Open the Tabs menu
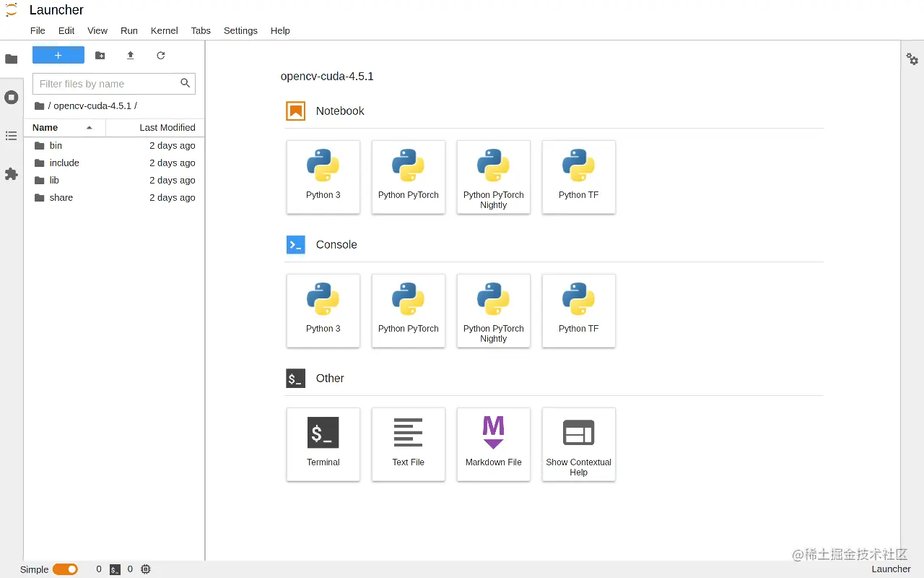This screenshot has height=578, width=924. point(201,30)
